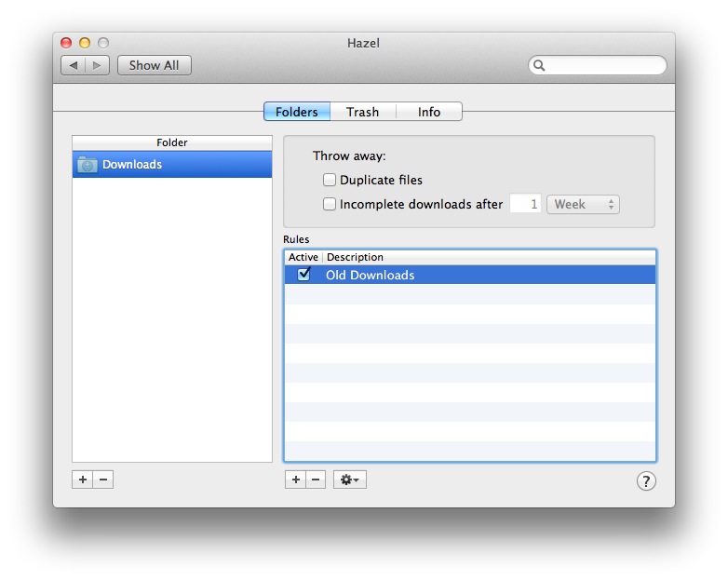Select the Old Downloads rule row
This screenshot has width=728, height=581.
pos(465,275)
